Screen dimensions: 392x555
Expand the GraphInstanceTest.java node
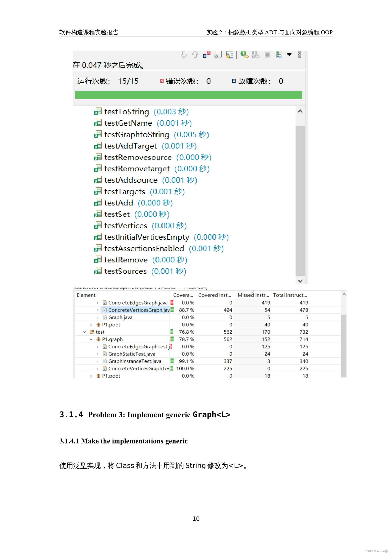[x=97, y=361]
